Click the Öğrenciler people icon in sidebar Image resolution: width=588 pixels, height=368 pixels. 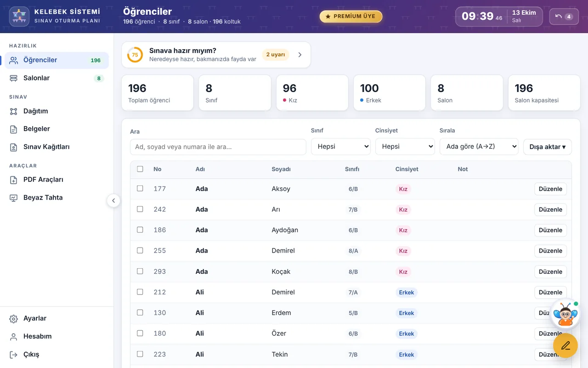[14, 60]
